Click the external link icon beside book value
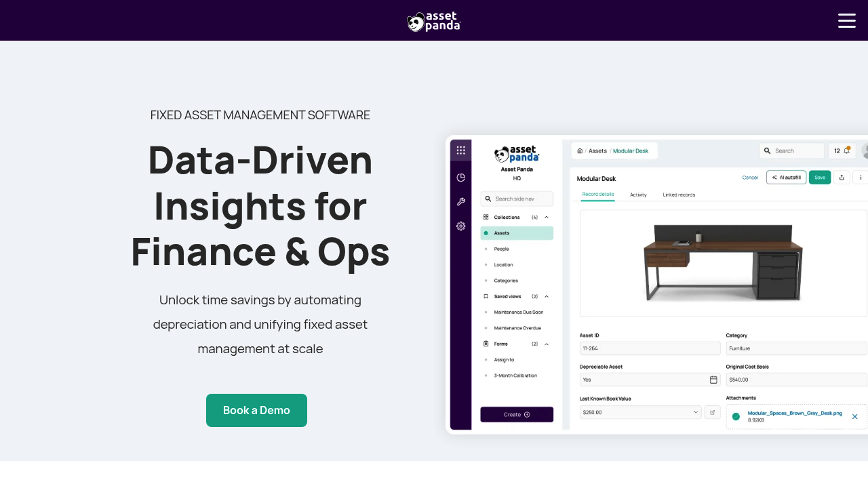Viewport: 868px width, 488px height. [712, 412]
